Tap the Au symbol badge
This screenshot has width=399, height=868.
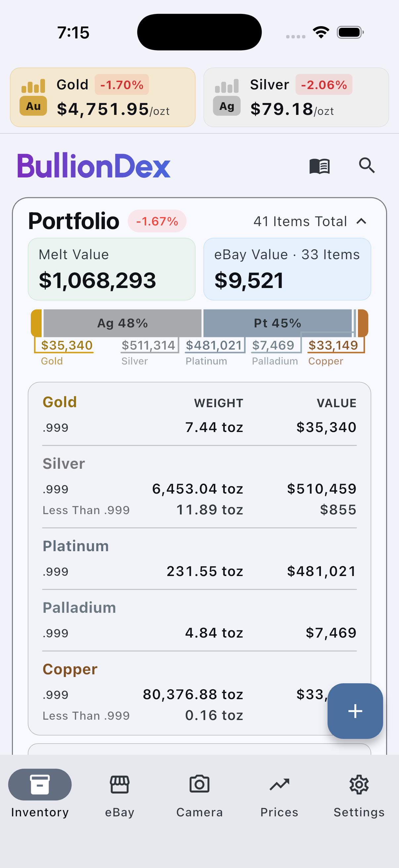tap(33, 106)
